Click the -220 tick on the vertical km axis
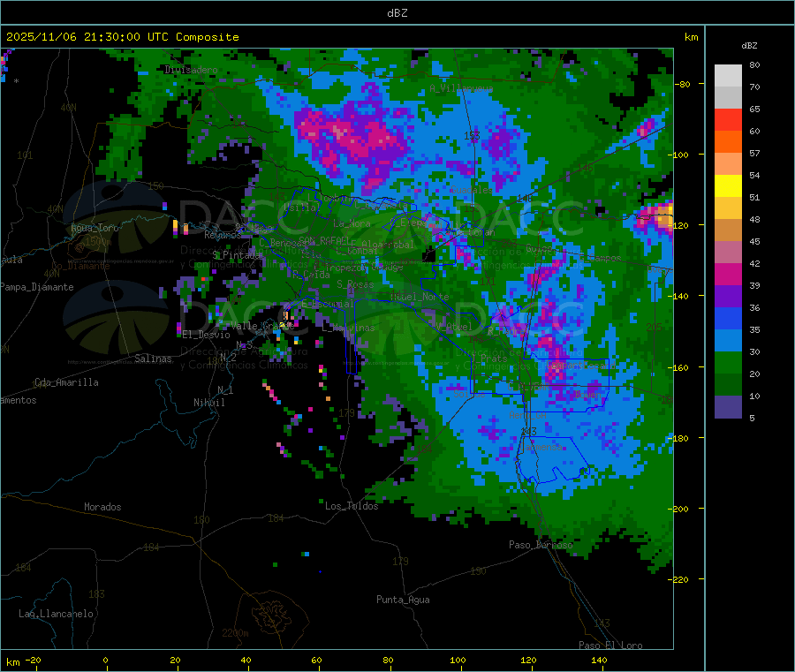The width and height of the screenshot is (795, 672). [680, 580]
